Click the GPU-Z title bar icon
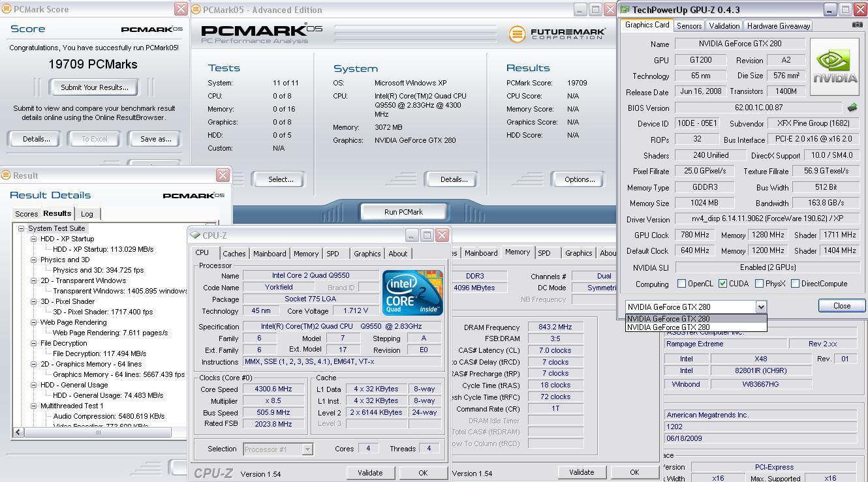 click(x=625, y=10)
